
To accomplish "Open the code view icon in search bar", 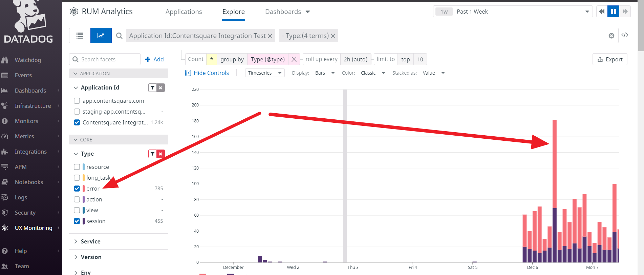I will click(x=625, y=35).
